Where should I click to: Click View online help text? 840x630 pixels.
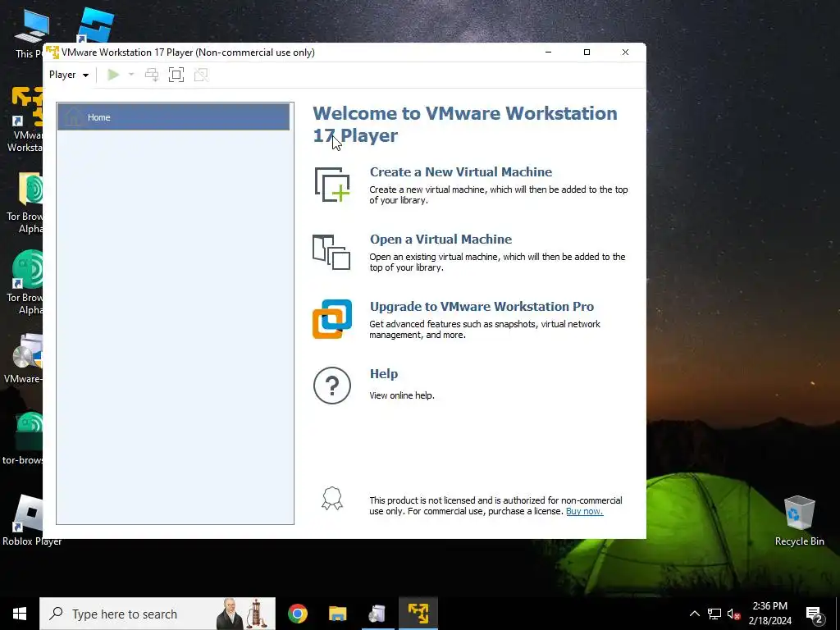coord(402,395)
